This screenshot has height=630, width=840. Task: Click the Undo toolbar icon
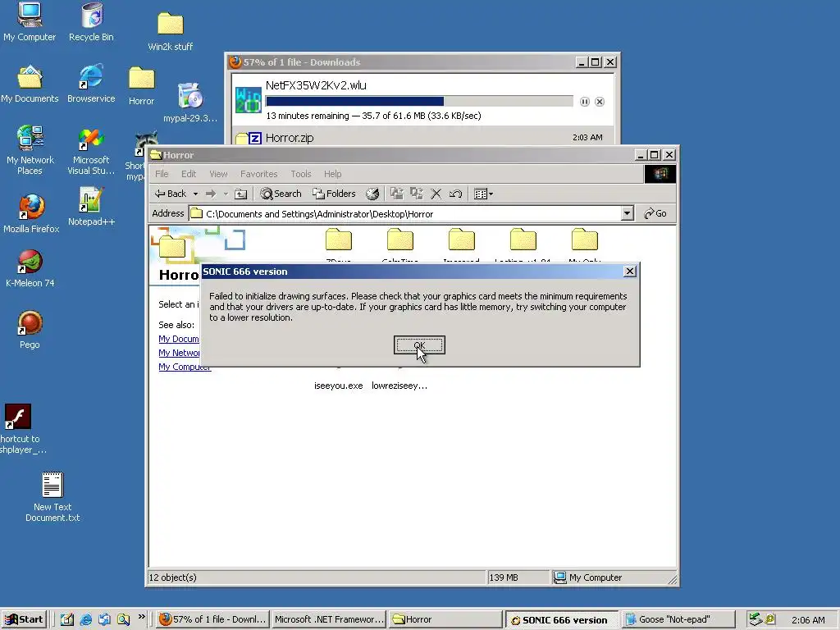click(x=455, y=194)
